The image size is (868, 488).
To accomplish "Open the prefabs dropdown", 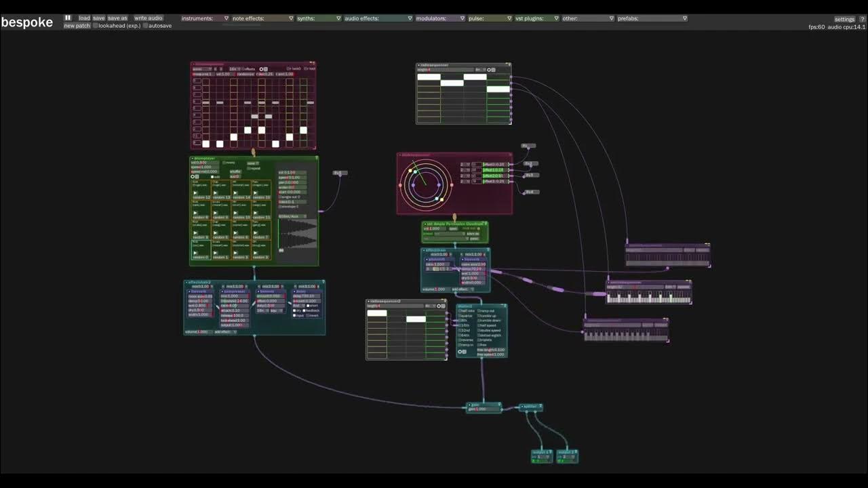I will tap(652, 18).
